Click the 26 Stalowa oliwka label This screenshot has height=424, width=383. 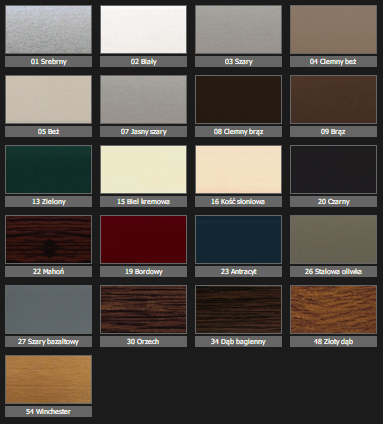(333, 271)
